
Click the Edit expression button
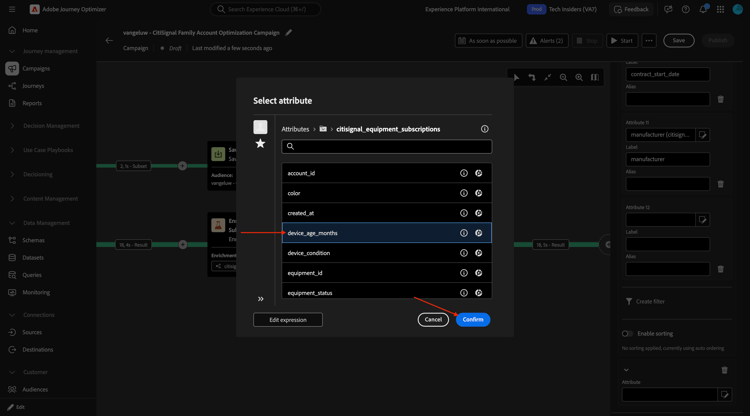coord(287,320)
